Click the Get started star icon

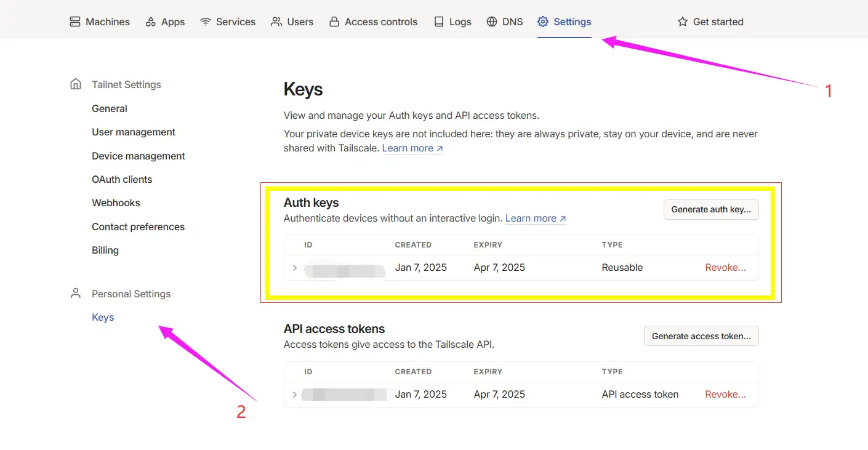click(x=682, y=22)
